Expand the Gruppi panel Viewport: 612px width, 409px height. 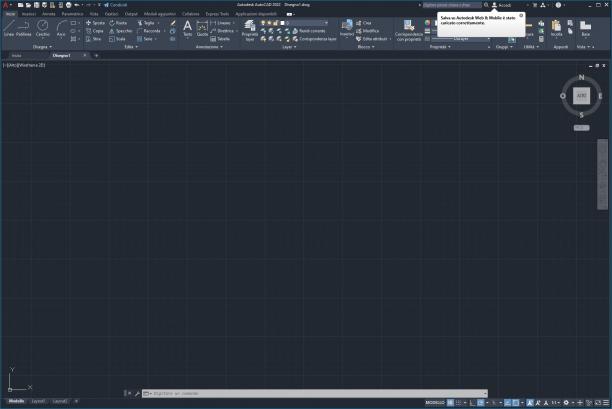click(504, 47)
